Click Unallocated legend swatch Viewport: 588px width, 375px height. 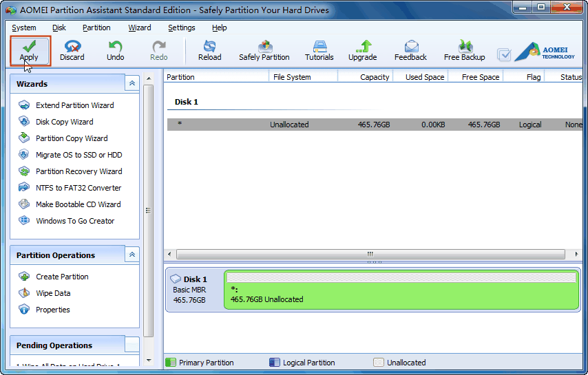(379, 362)
